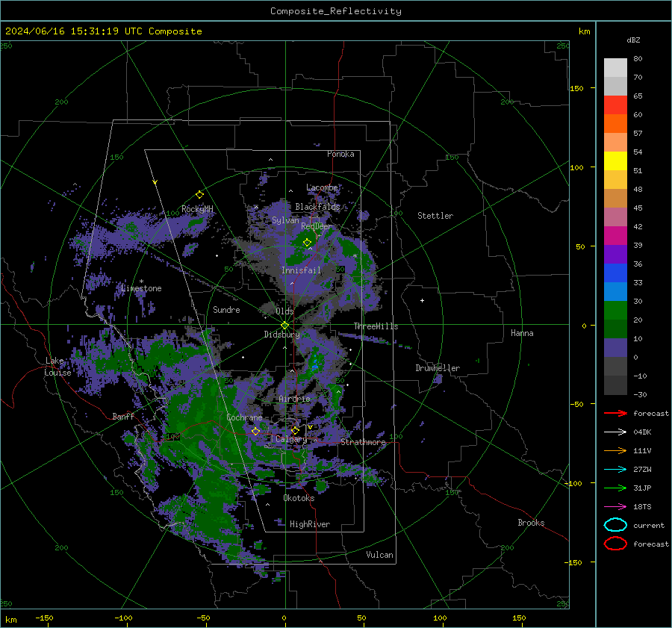Screen dimensions: 672x628
Task: Click the red swatch in dBZ scale
Action: pos(615,105)
